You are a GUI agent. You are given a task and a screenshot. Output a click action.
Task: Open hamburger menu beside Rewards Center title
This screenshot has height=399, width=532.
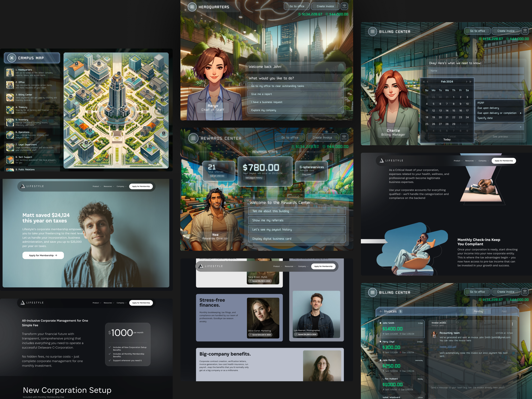pos(193,138)
